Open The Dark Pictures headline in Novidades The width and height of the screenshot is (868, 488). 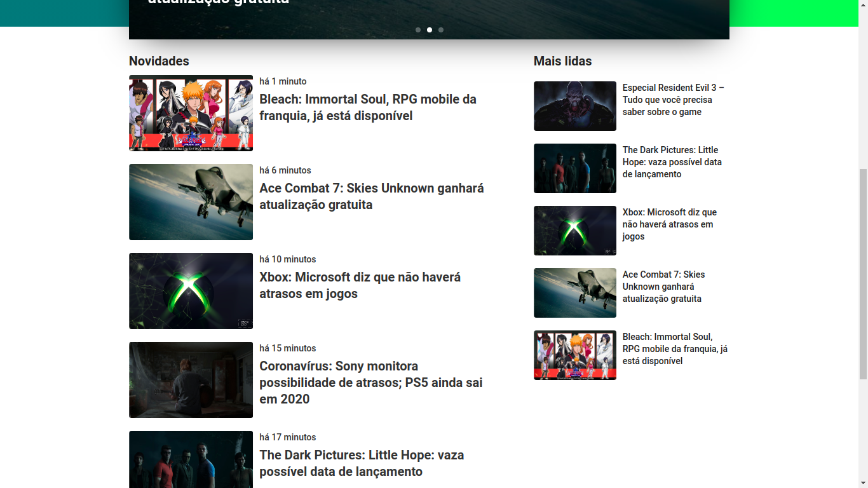[x=362, y=463]
